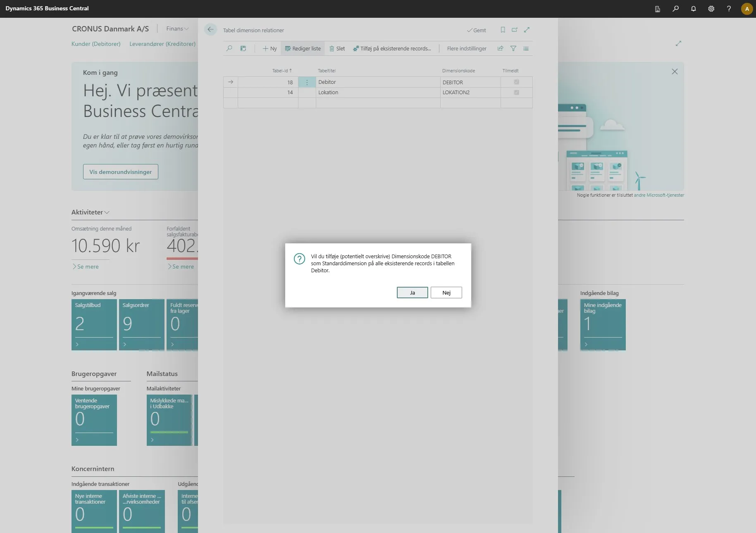Open Flere indstillinger menu
The width and height of the screenshot is (756, 533).
[x=467, y=48]
